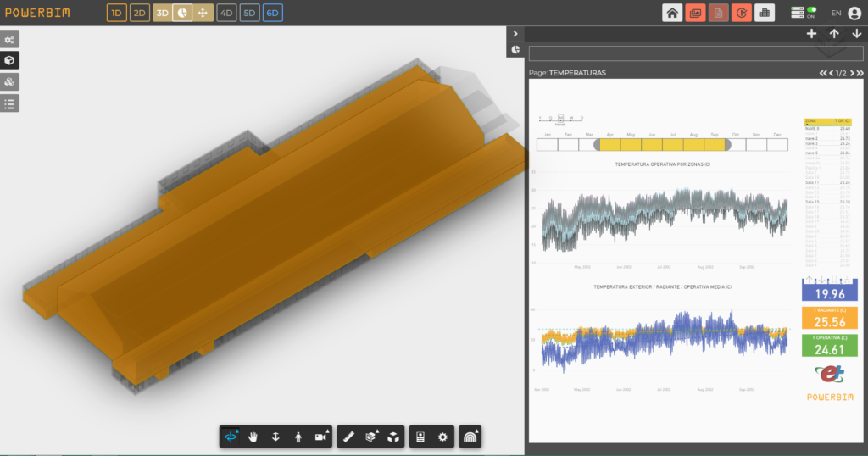Screen dimensions: 868x456
Task: Toggle the 3D view mode button
Action: click(162, 13)
